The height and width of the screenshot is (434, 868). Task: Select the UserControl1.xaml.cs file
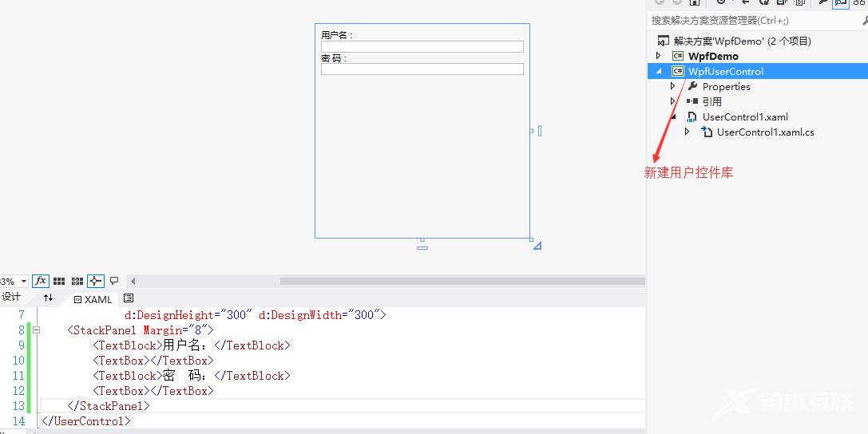[x=765, y=132]
